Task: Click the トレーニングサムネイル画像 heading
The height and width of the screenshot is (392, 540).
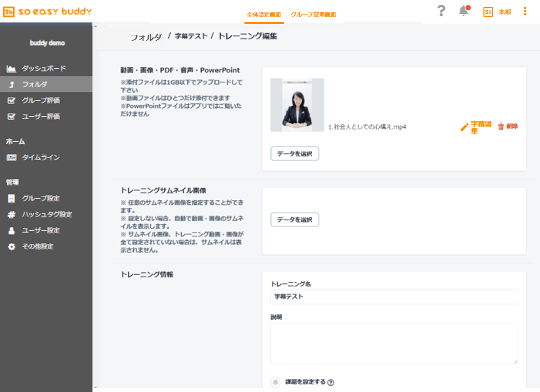Action: click(163, 191)
